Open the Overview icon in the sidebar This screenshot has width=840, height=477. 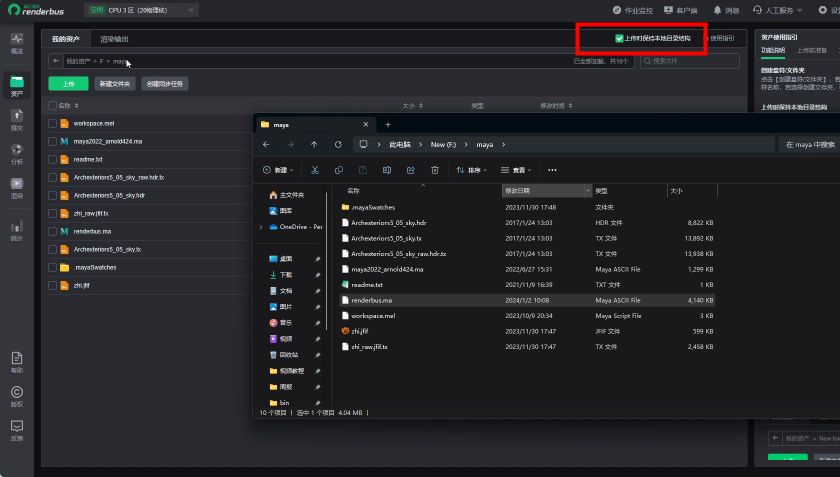(x=16, y=42)
